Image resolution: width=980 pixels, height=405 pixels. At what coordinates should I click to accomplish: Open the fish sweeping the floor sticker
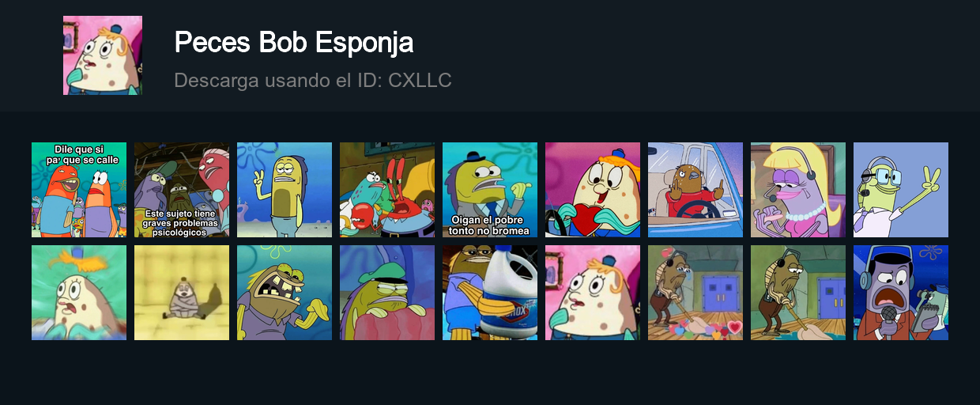pos(798,293)
